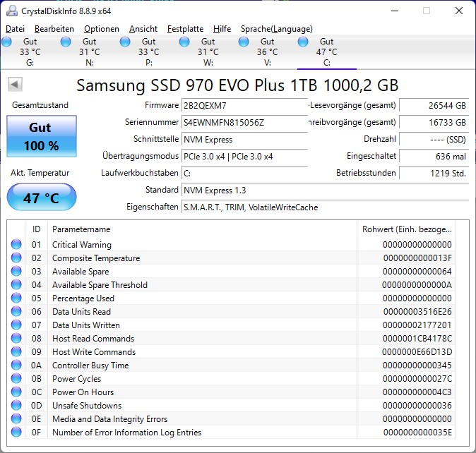Click status icon of Media and Data Integrity Errors row
This screenshot has width=476, height=453.
[x=16, y=418]
